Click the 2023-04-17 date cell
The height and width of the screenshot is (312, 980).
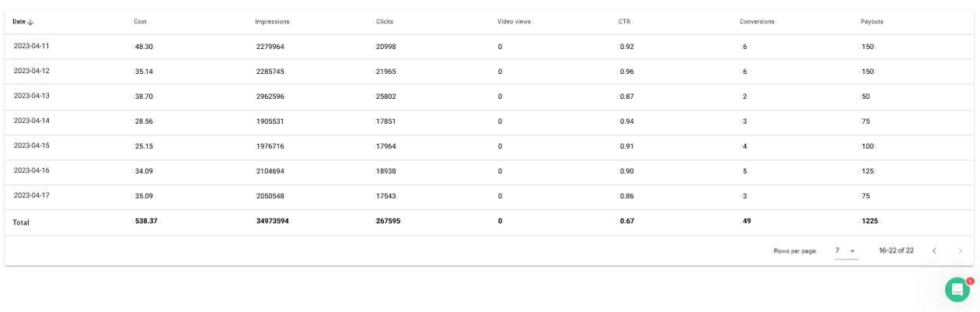click(x=32, y=195)
